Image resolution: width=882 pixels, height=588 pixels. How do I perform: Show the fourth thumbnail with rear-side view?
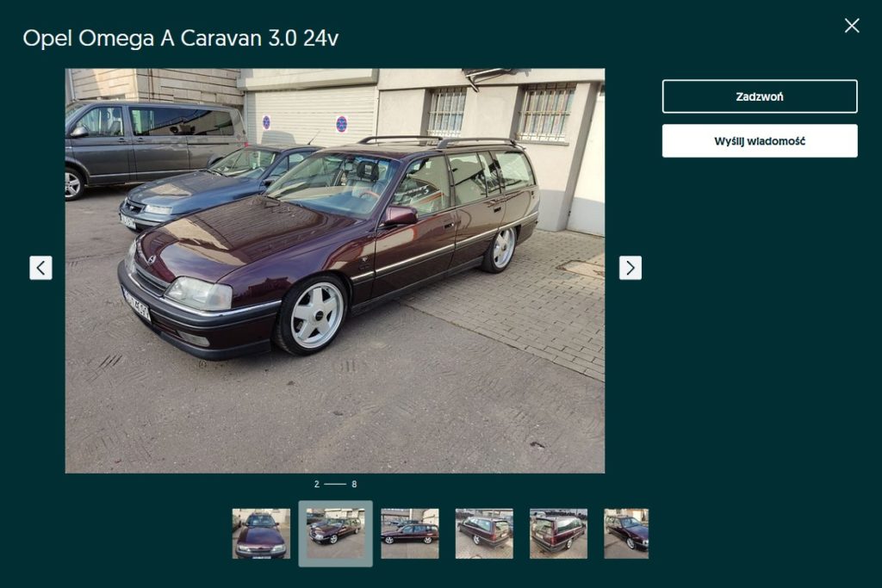pos(484,534)
